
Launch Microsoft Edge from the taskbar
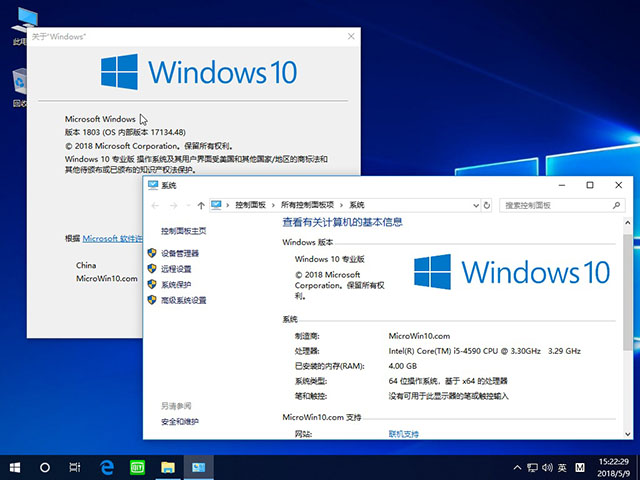click(x=107, y=467)
